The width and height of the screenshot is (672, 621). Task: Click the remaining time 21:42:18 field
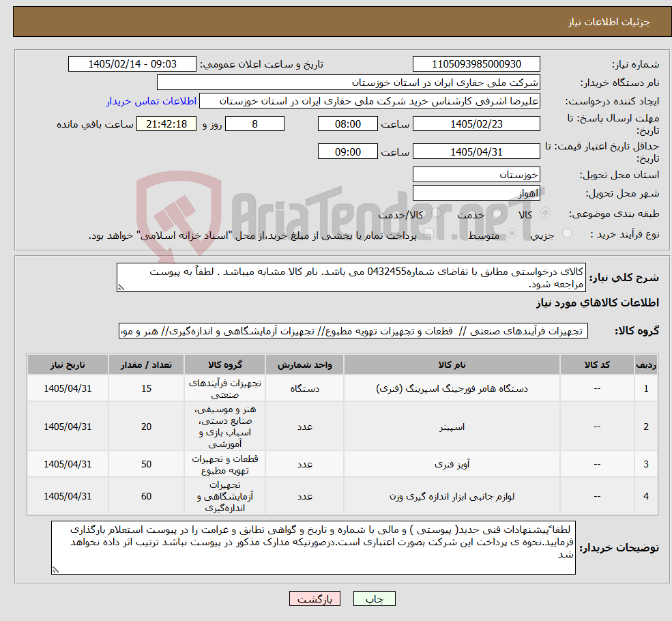(x=166, y=124)
